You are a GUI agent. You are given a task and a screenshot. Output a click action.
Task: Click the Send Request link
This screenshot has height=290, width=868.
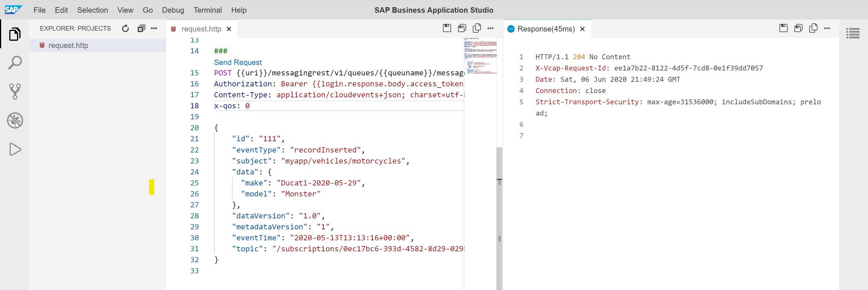[x=238, y=62]
